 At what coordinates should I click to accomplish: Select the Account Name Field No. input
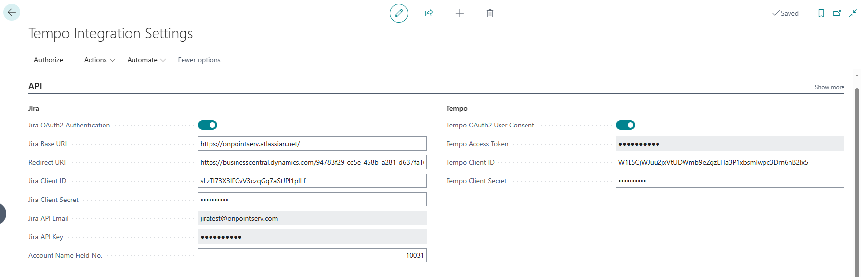[312, 255]
